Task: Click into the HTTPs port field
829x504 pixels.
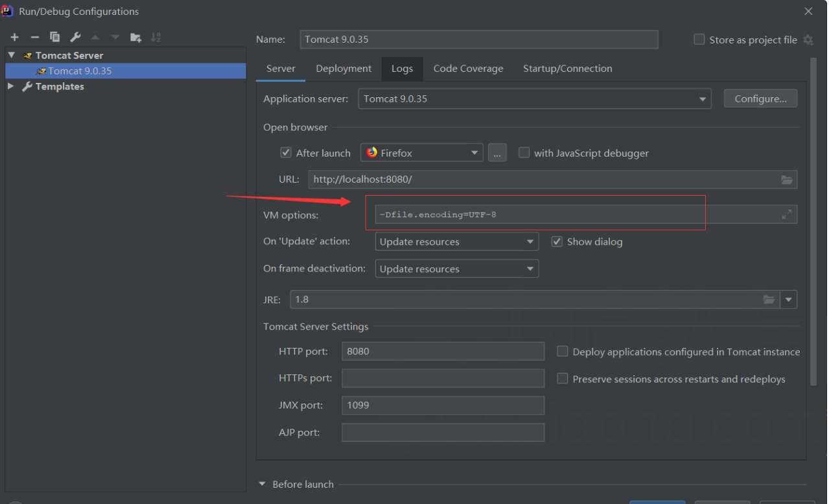Action: [x=443, y=378]
